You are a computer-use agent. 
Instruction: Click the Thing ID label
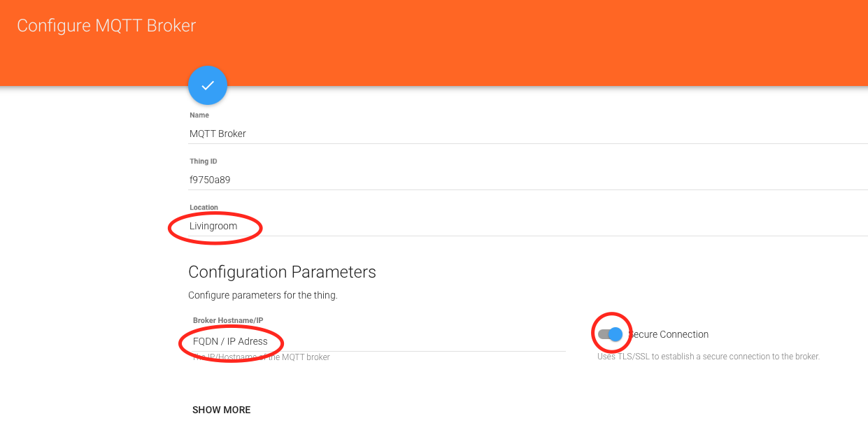coord(204,161)
